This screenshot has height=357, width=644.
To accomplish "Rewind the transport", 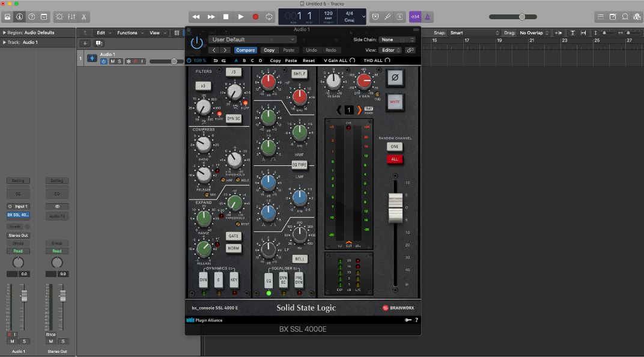I will click(196, 17).
